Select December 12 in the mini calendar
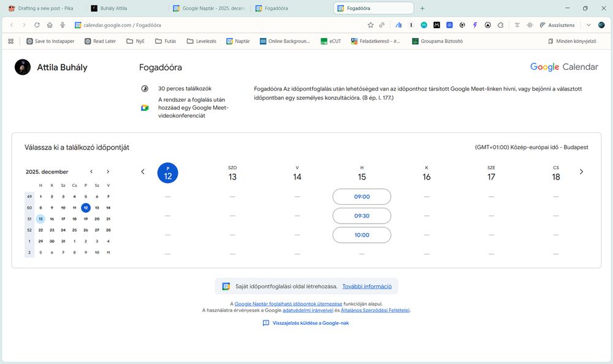613x364 pixels. tap(86, 208)
